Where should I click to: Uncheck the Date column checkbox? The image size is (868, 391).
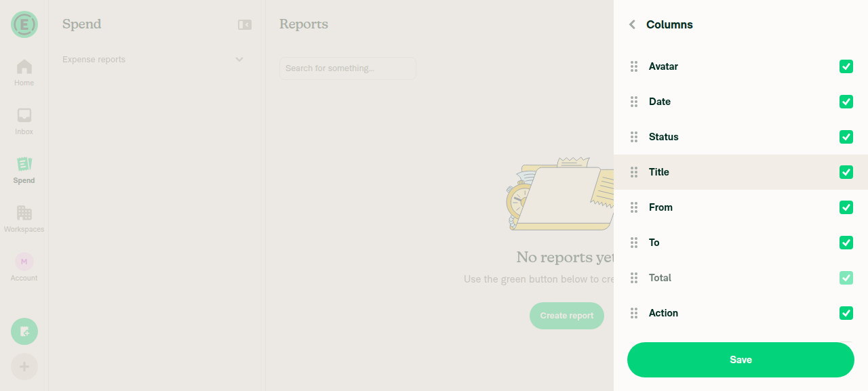(x=846, y=102)
